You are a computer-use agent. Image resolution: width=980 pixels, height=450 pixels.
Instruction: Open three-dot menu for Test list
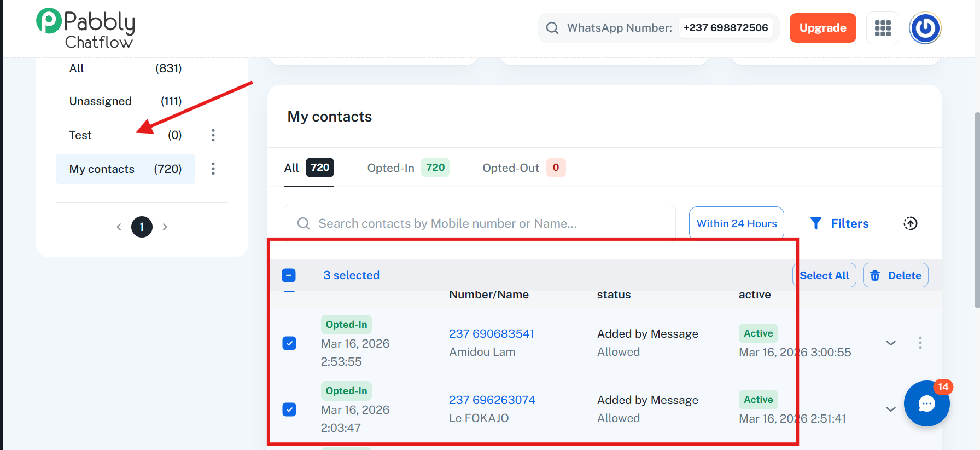213,135
